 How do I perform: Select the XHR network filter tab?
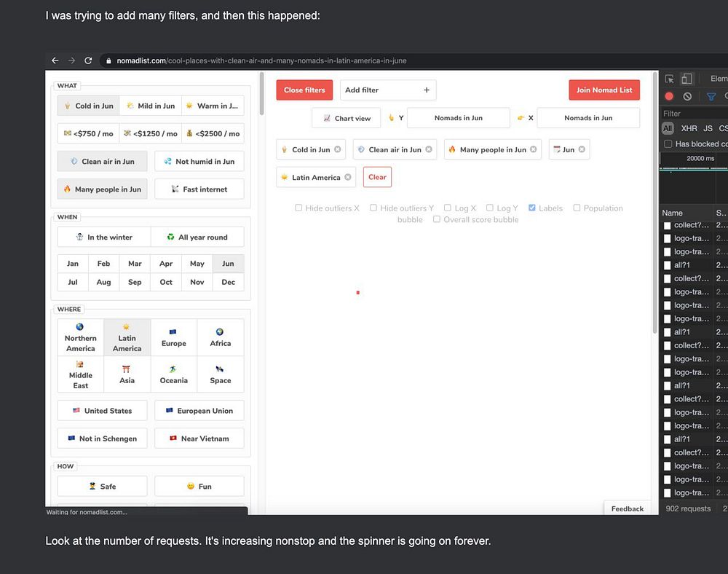click(689, 129)
